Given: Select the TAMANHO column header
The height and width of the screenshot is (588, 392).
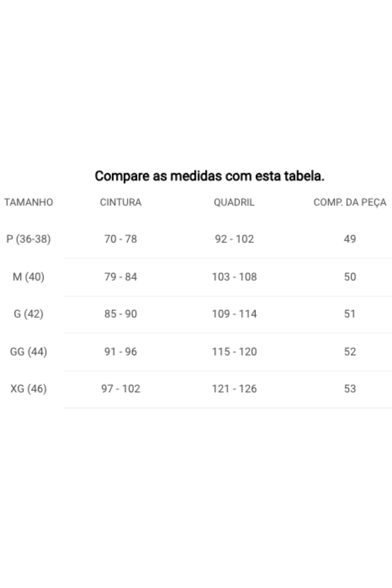Looking at the screenshot, I should coord(28,202).
